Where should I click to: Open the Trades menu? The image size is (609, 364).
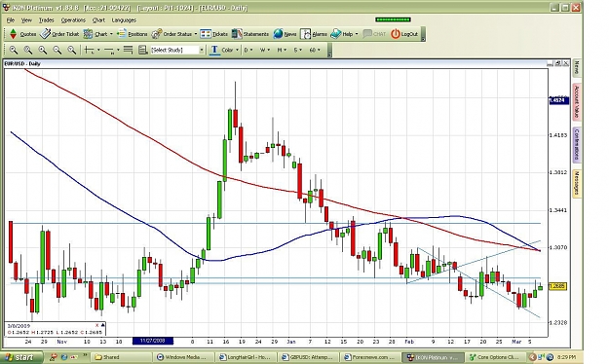(46, 20)
